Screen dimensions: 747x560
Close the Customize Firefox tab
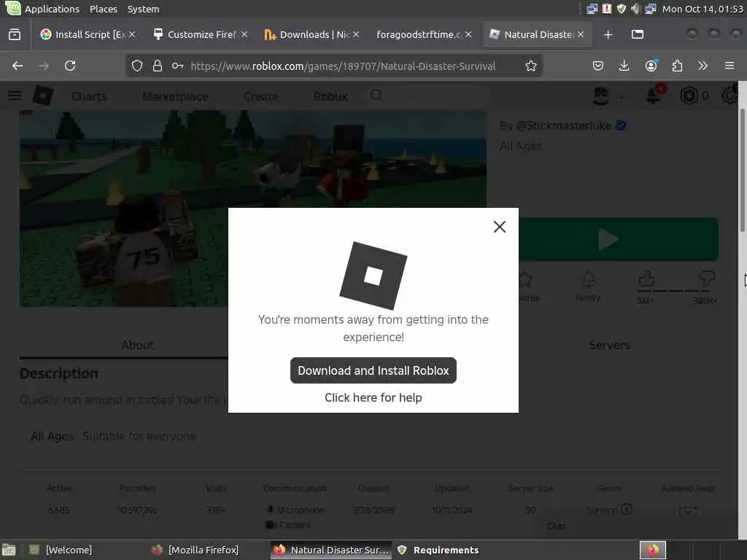pos(244,34)
